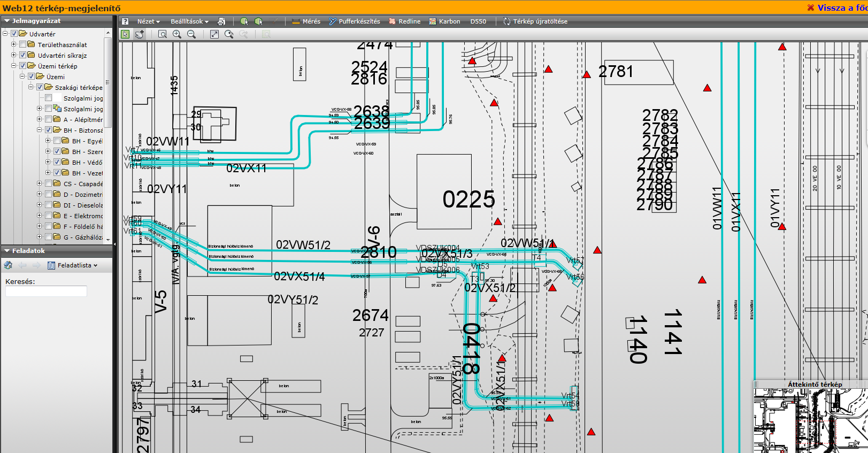This screenshot has height=453, width=868.
Task: Choose the arrow pointer select tool
Action: point(125,34)
